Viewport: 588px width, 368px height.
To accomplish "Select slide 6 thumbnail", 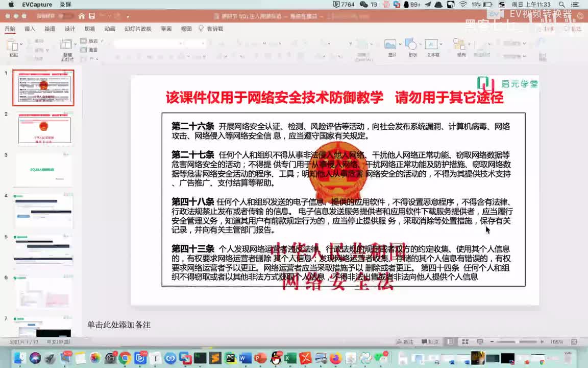I will 44,292.
